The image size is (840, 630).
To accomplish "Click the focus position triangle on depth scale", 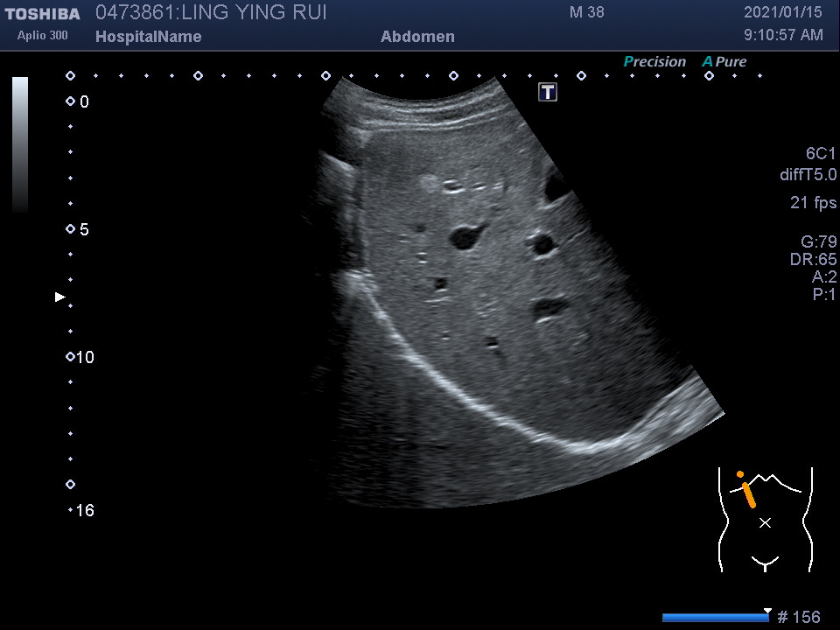I will click(x=60, y=297).
